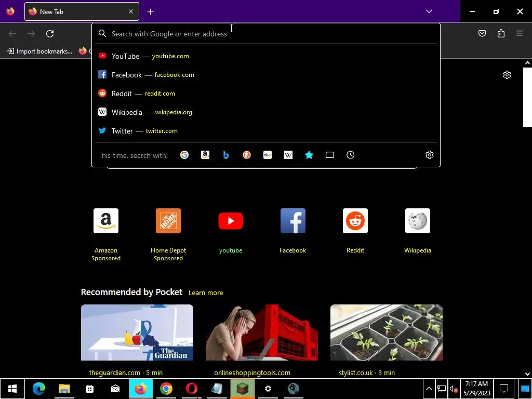Click the page scroll up arrow

pyautogui.click(x=527, y=63)
